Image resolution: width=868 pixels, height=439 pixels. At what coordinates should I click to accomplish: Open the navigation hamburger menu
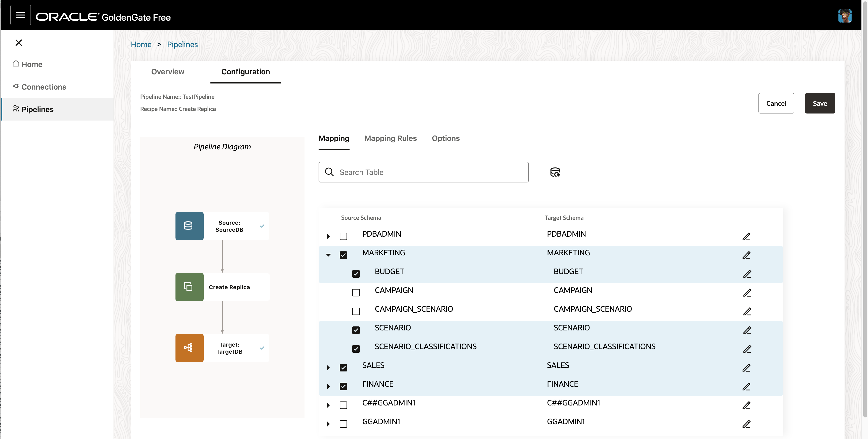coord(20,15)
